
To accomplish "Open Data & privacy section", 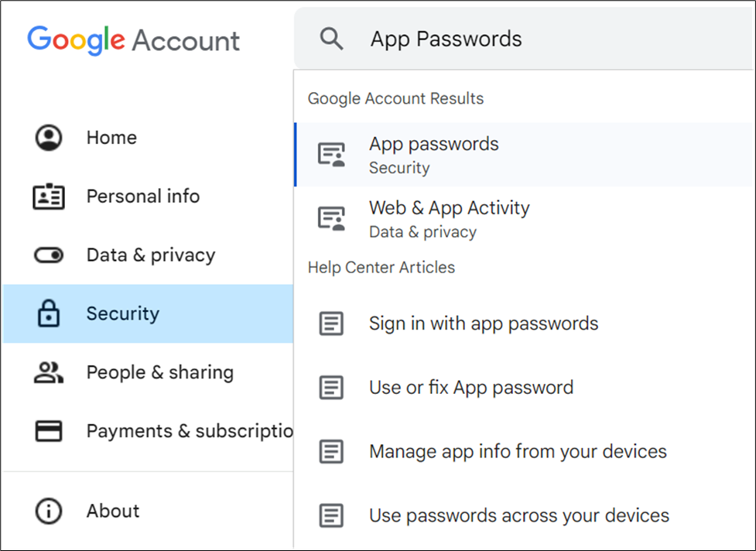I will point(151,255).
